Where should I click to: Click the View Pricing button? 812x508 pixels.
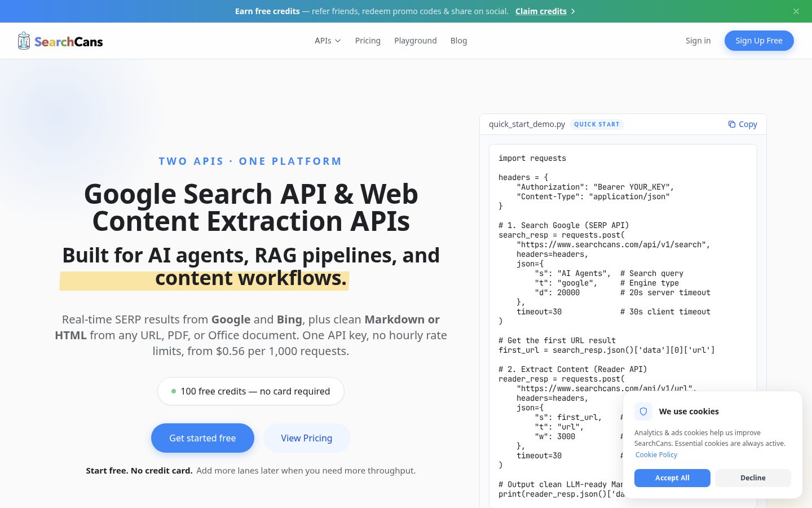[x=307, y=438]
